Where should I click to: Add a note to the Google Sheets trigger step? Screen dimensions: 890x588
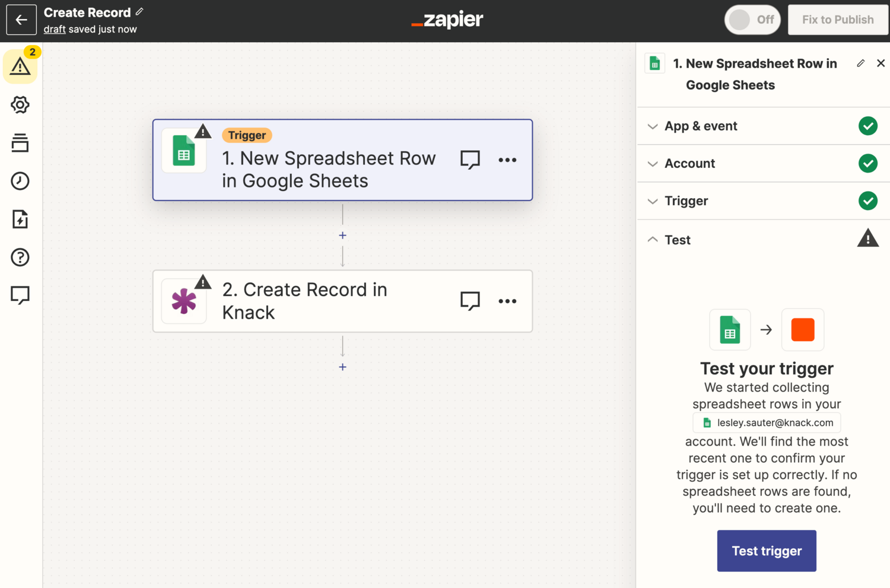point(469,159)
